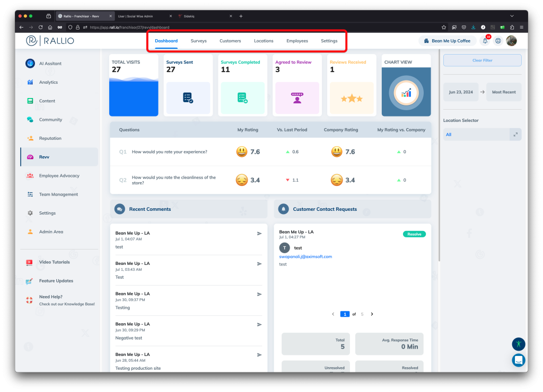Go to next contact request page
This screenshot has width=543, height=392.
click(372, 314)
